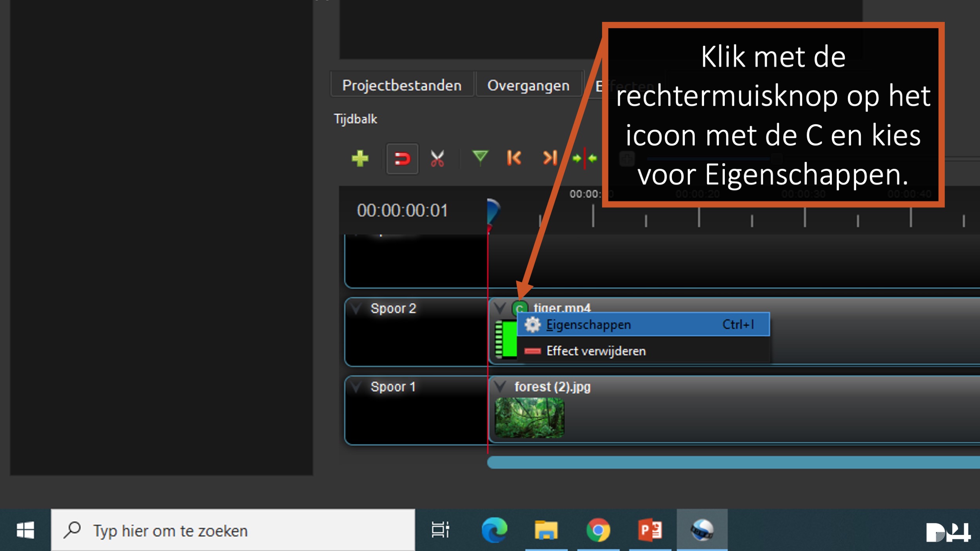Center the timeline on playhead icon
The image size is (980, 551).
click(x=584, y=158)
